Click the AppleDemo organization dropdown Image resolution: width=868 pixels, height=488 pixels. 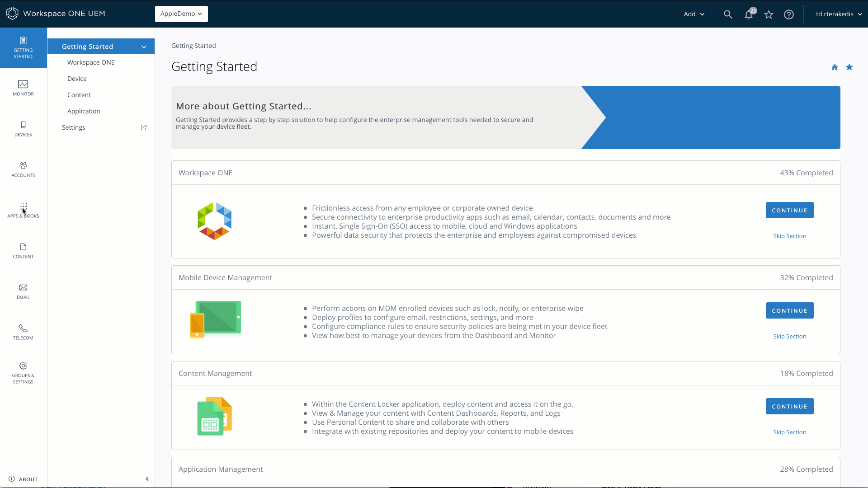point(181,13)
